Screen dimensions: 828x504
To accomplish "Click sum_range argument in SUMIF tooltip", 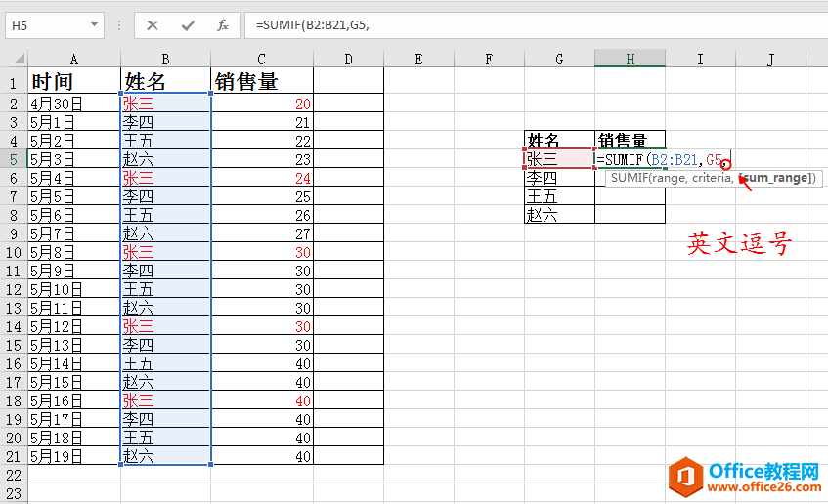I will click(x=776, y=178).
